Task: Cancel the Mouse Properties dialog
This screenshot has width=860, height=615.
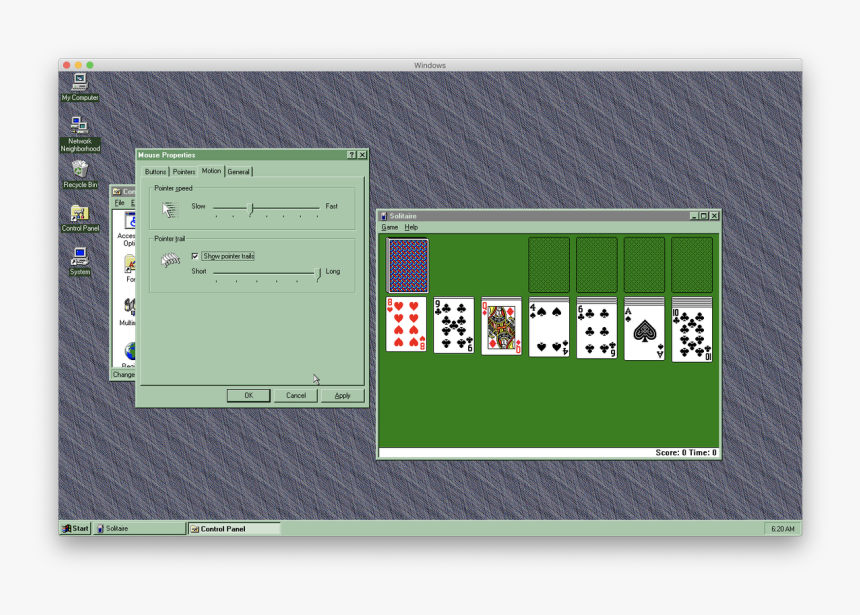Action: (296, 396)
